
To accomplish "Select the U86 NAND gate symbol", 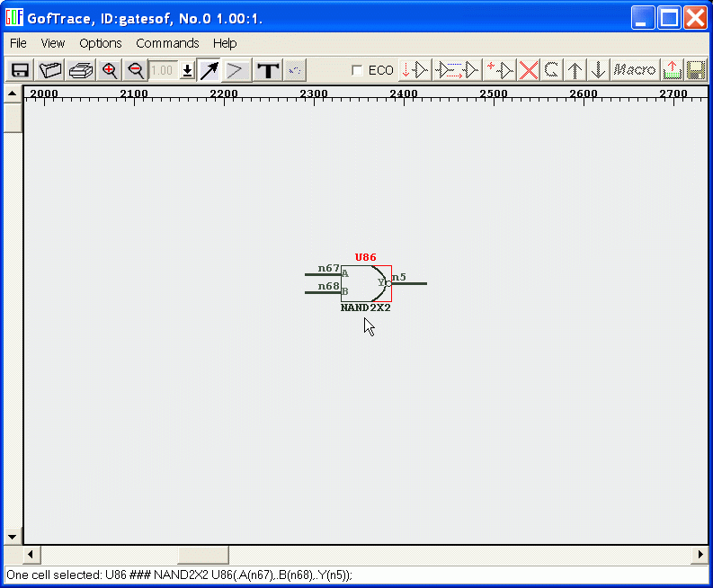I will 366,283.
